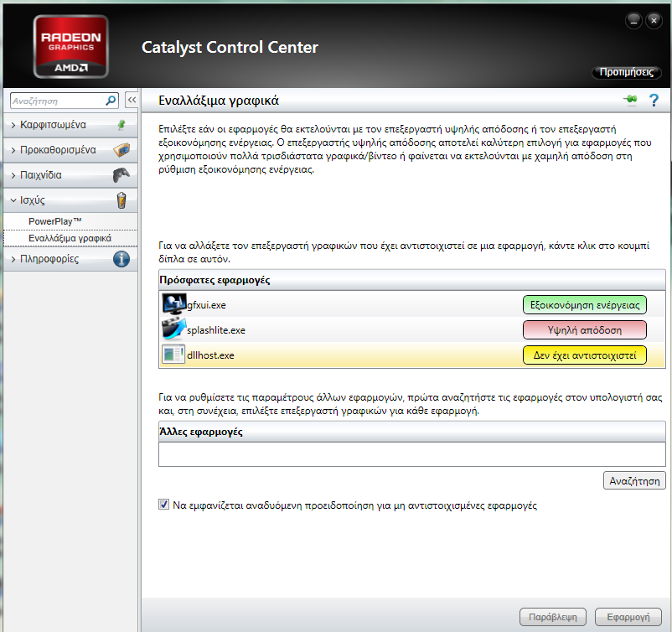Click the Παράβλεψη discard button

(x=553, y=617)
